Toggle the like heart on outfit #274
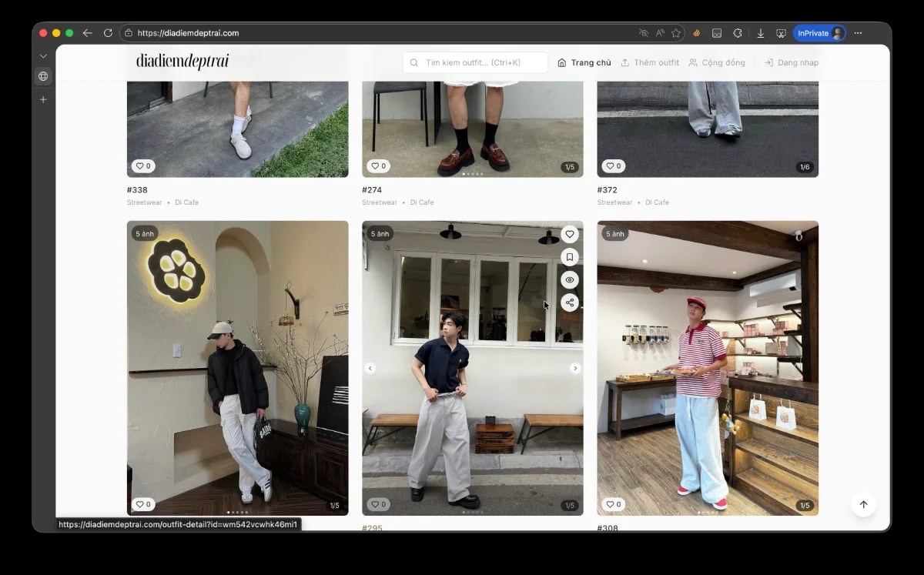The height and width of the screenshot is (575, 924). click(x=377, y=165)
